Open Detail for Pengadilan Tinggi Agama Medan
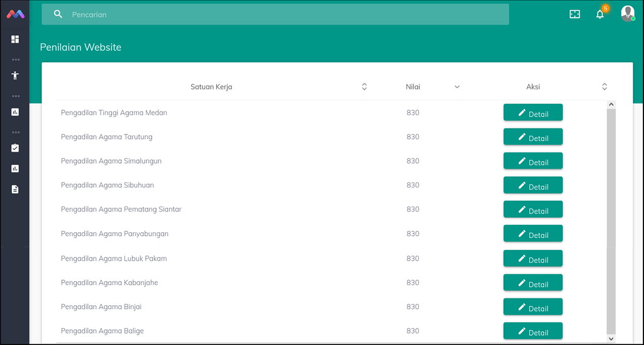644x345 pixels. 533,112
